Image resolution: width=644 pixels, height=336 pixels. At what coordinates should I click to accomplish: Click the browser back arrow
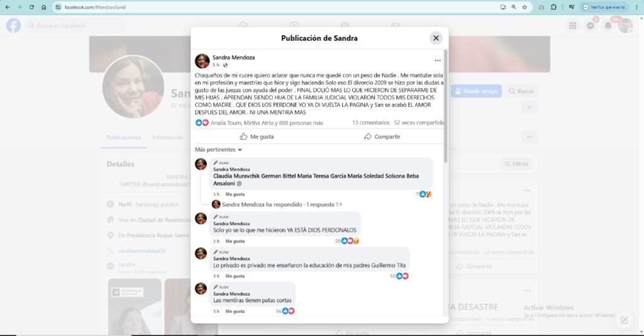tap(8, 7)
